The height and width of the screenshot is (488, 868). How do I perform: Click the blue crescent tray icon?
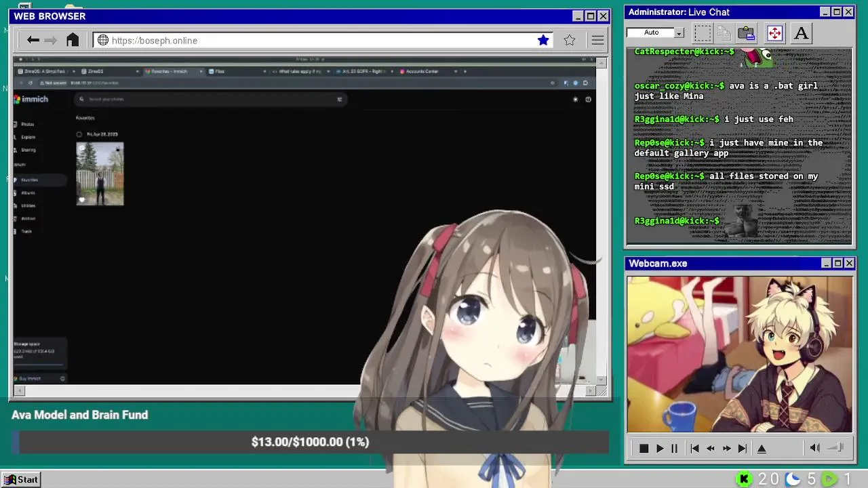click(792, 479)
